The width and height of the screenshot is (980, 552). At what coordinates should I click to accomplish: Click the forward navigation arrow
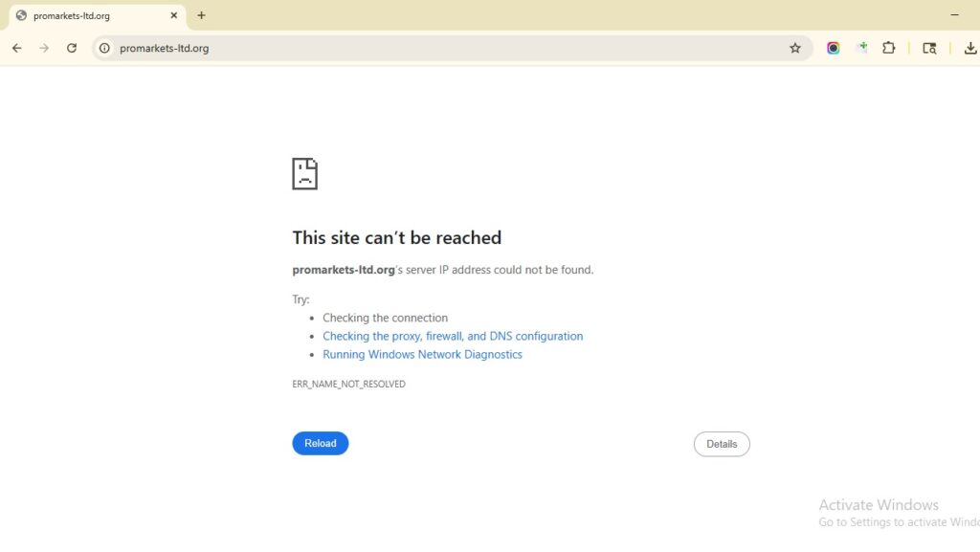click(x=44, y=47)
